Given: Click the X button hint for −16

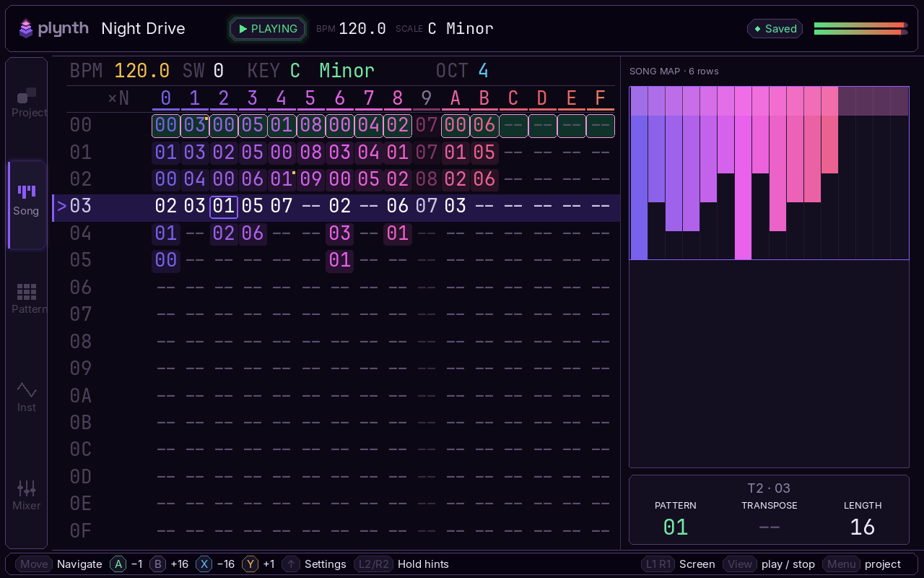Looking at the screenshot, I should (204, 564).
